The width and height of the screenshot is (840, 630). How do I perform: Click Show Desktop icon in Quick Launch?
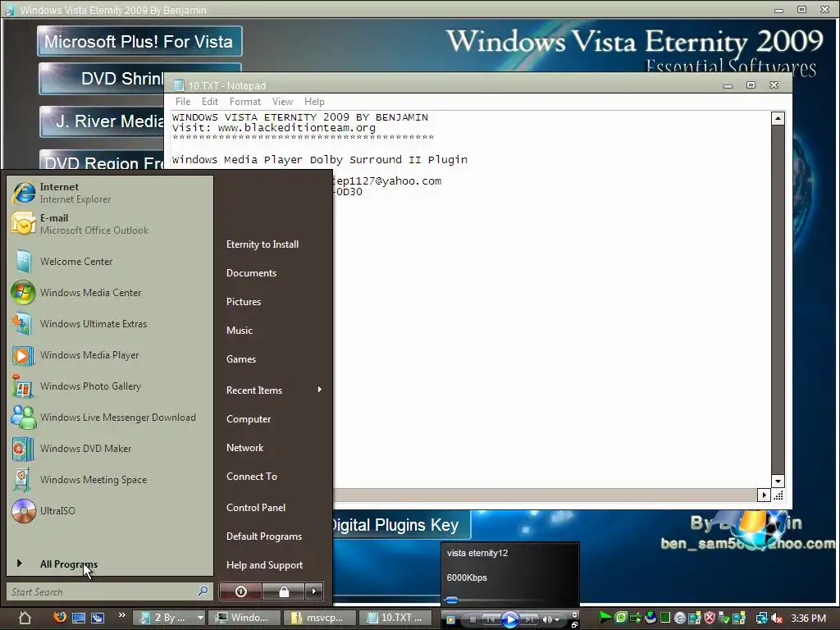(x=79, y=618)
